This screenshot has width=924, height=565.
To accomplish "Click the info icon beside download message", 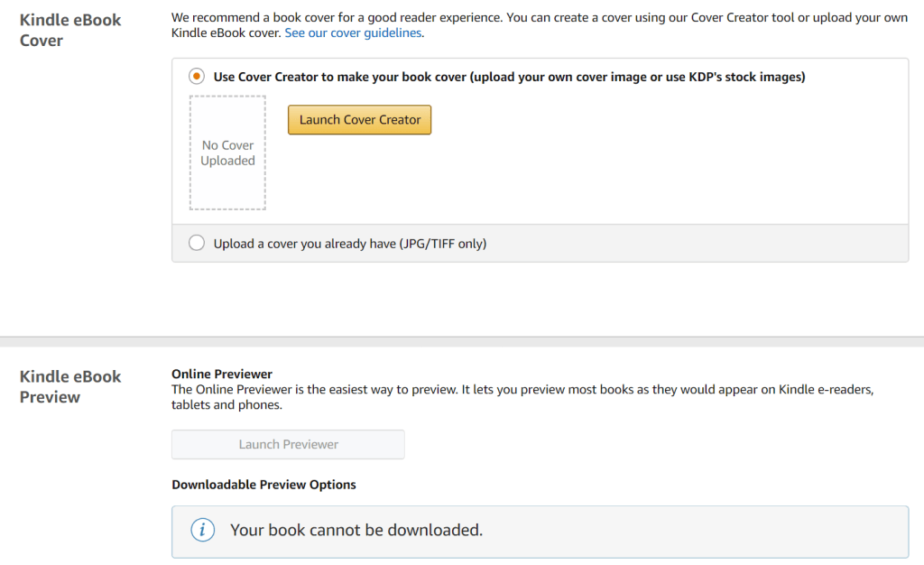I will 202,531.
